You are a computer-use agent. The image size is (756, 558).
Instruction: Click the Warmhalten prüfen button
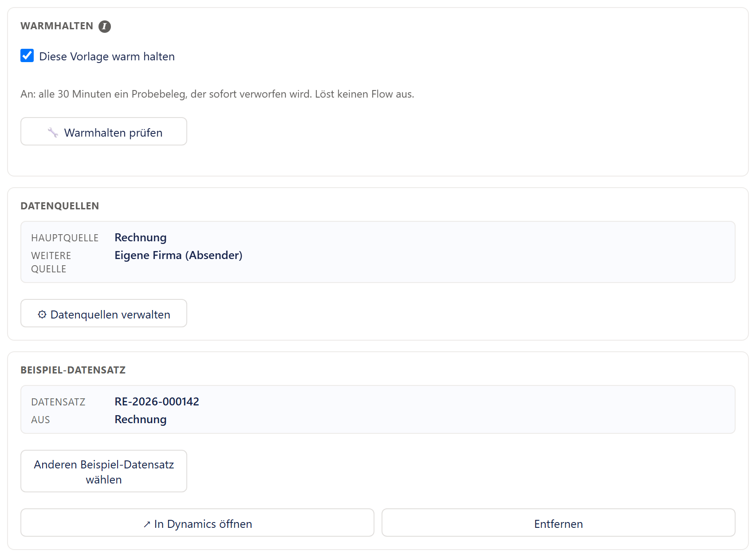click(x=104, y=131)
